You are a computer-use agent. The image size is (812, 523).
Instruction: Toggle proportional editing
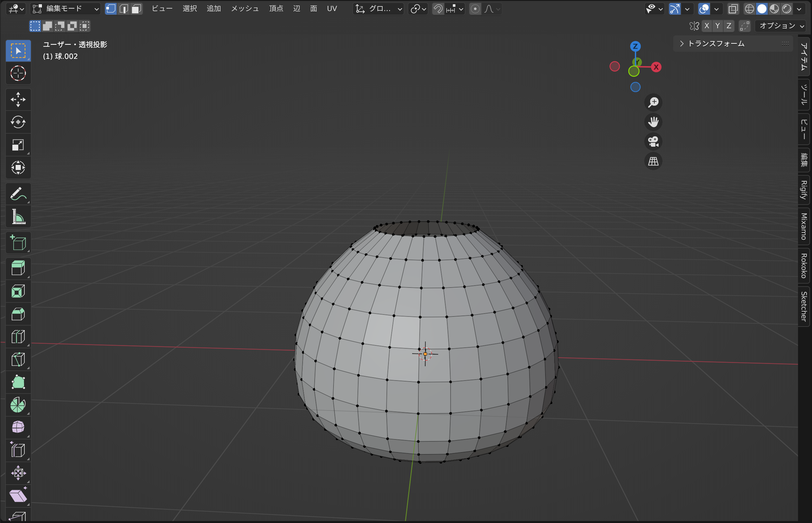click(475, 9)
